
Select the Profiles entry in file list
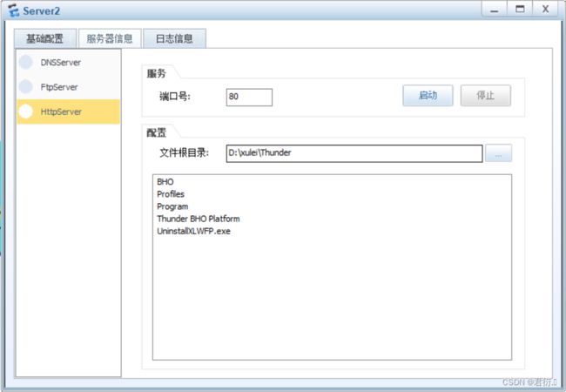pyautogui.click(x=171, y=194)
